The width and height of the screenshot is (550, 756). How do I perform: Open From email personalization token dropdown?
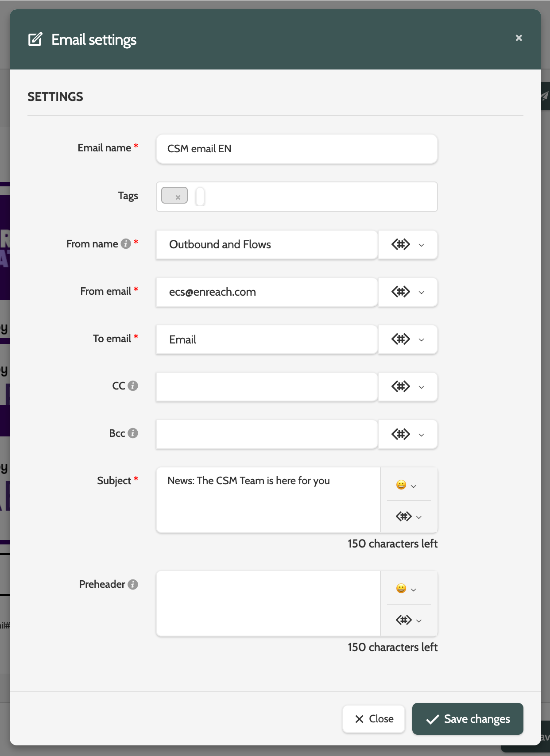coord(408,292)
